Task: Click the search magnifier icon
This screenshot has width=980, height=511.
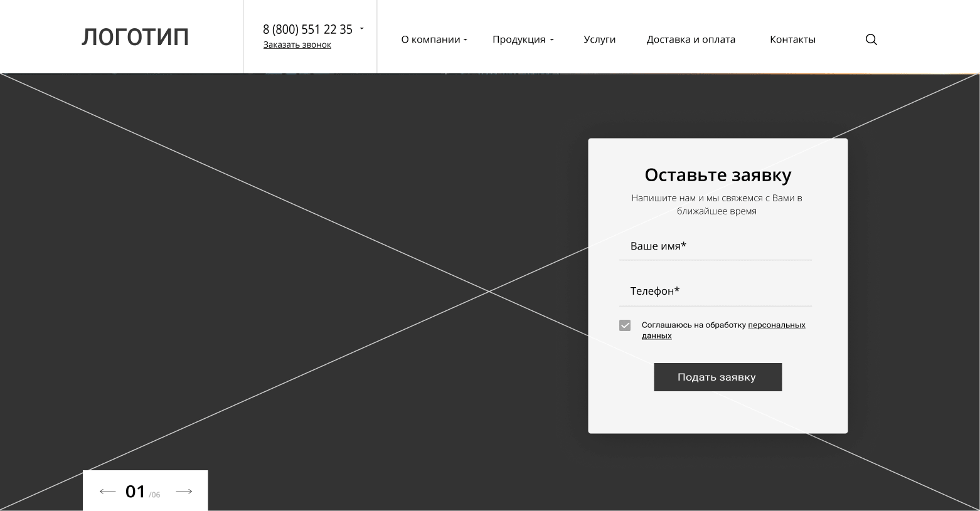Action: (x=871, y=40)
